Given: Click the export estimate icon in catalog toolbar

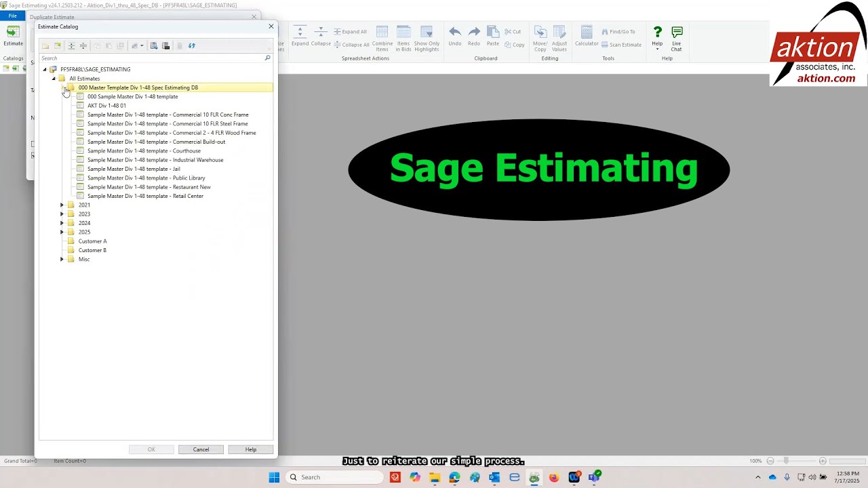Looking at the screenshot, I should coord(166,46).
